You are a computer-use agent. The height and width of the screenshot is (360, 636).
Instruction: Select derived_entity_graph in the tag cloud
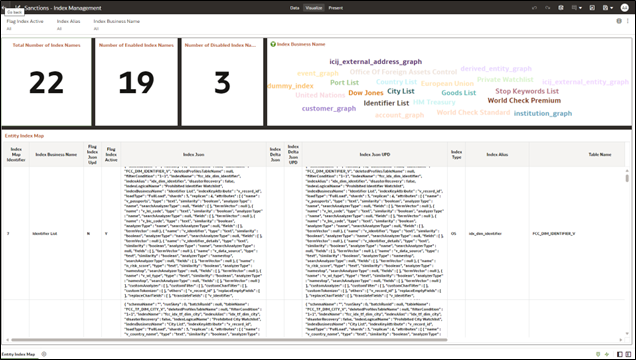[496, 69]
